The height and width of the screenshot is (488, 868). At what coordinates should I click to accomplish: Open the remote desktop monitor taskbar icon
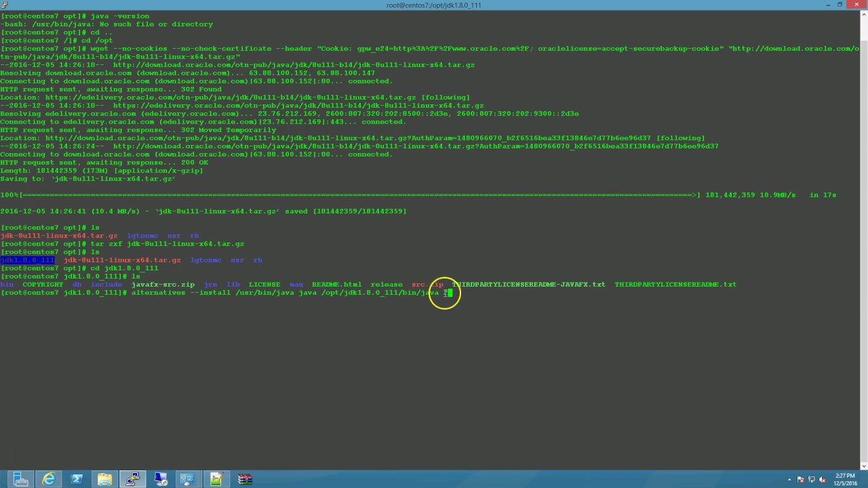pyautogui.click(x=161, y=479)
